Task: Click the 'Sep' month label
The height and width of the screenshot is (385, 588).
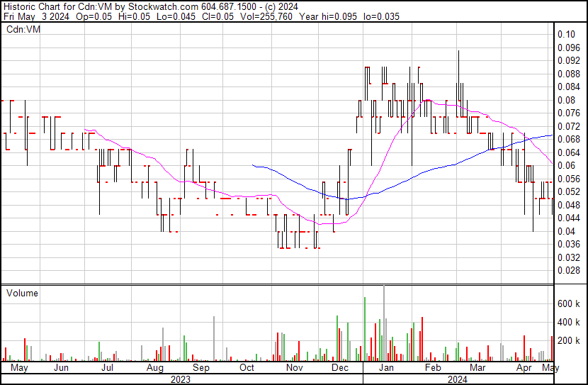Action: [201, 368]
